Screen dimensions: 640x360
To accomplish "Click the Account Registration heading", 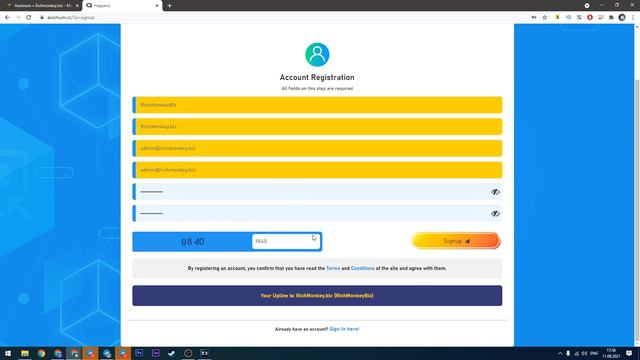I will coord(317,77).
